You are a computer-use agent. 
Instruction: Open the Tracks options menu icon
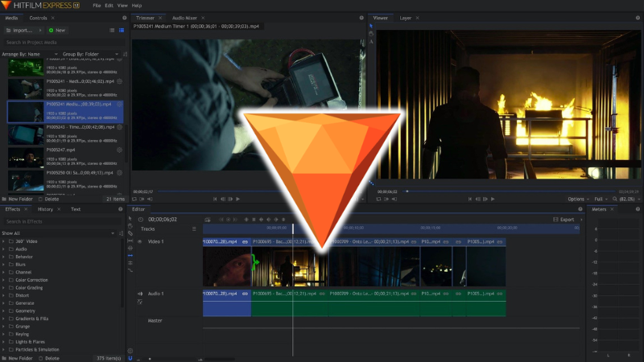(194, 229)
